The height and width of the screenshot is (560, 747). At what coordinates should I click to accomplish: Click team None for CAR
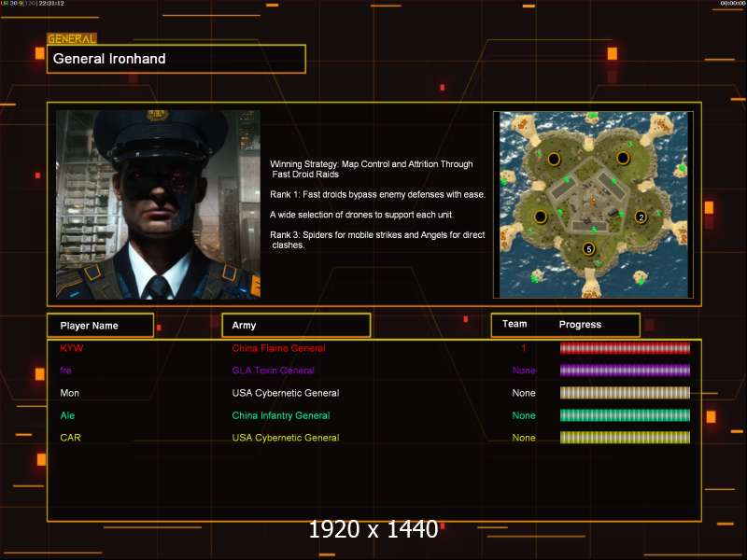tap(524, 438)
